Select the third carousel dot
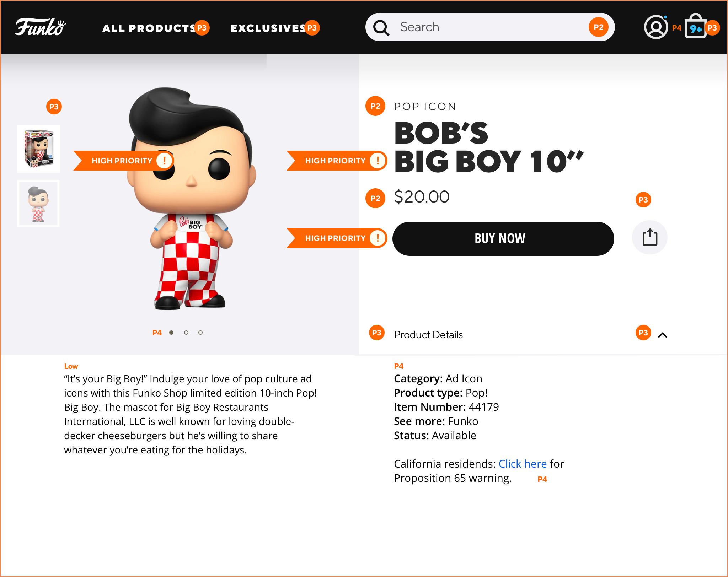The image size is (728, 577). pos(200,333)
